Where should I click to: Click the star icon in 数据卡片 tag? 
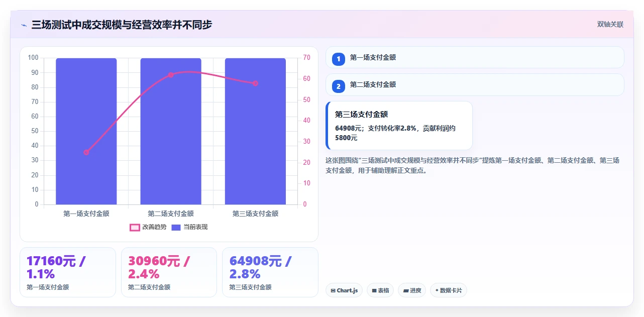tap(437, 290)
